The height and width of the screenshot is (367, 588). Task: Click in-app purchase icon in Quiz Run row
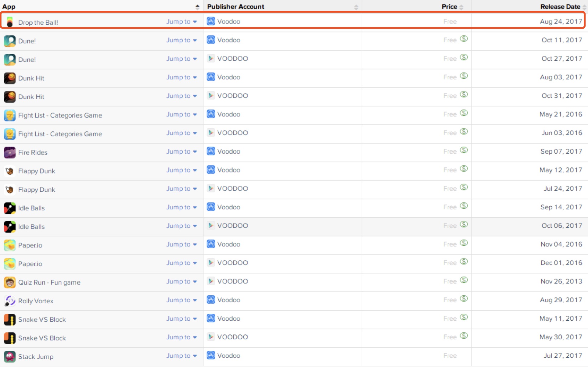[464, 280]
